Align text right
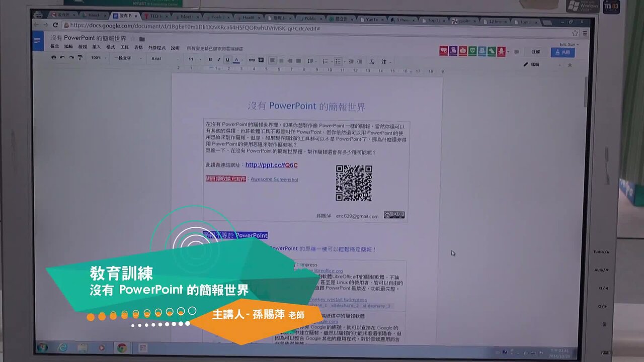The image size is (644, 362). (x=290, y=60)
